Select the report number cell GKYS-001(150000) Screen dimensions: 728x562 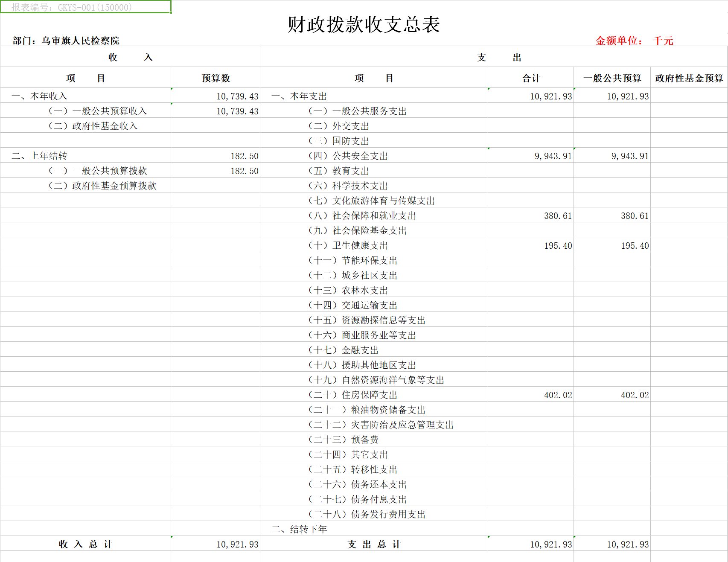coord(85,7)
